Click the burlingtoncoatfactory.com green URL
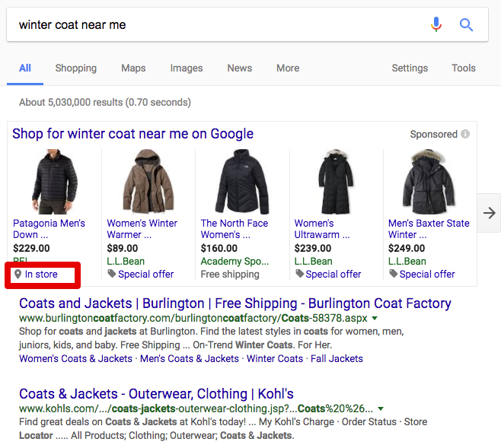Screen dimensions: 501x448 pyautogui.click(x=193, y=318)
